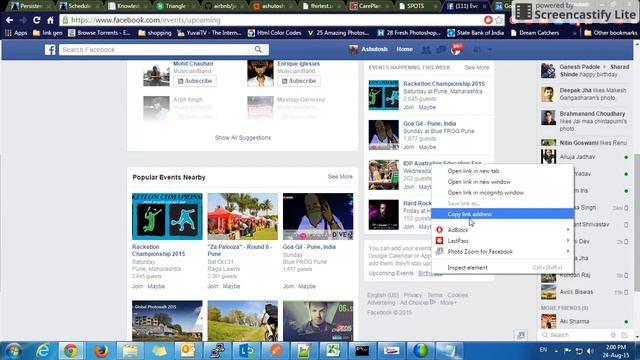The height and width of the screenshot is (360, 640).
Task: Open the Za Palooza event thumbnail
Action: pos(242,216)
